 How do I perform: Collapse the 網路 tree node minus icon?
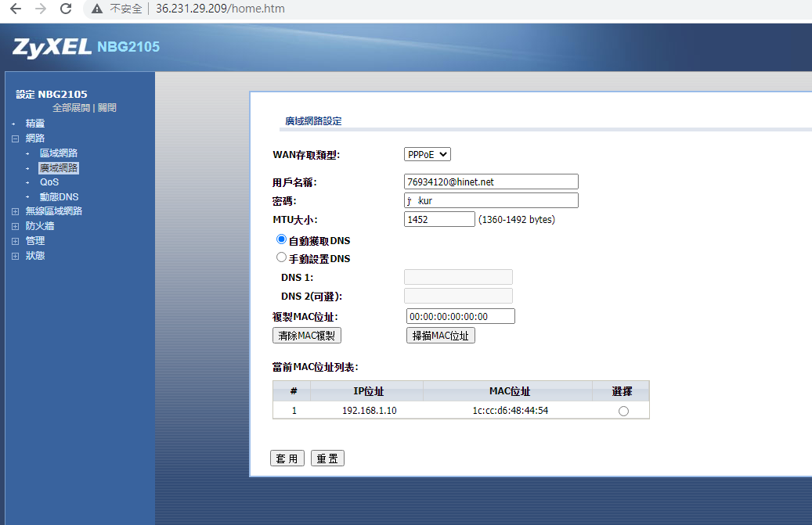(x=15, y=138)
